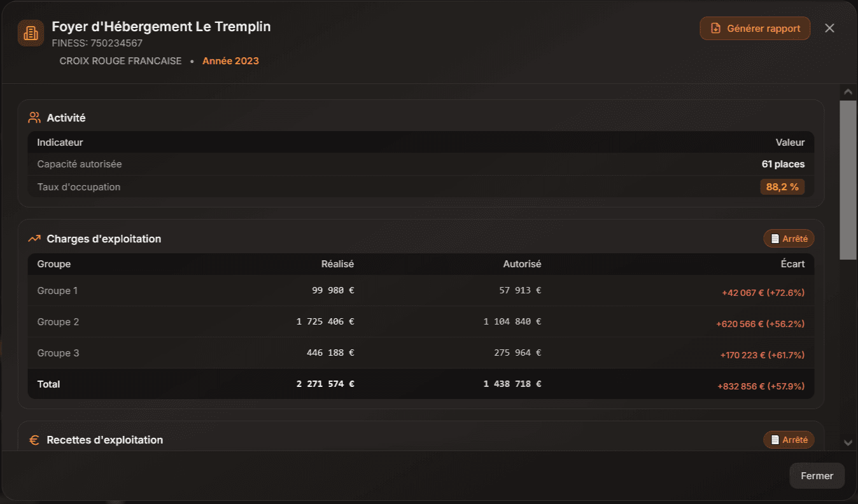Click the building icon beside the facility name
858x504 pixels.
(31, 33)
